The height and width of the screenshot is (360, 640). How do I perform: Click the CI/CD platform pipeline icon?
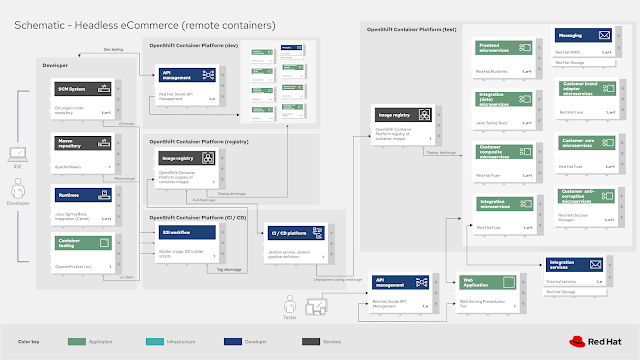coord(317,233)
